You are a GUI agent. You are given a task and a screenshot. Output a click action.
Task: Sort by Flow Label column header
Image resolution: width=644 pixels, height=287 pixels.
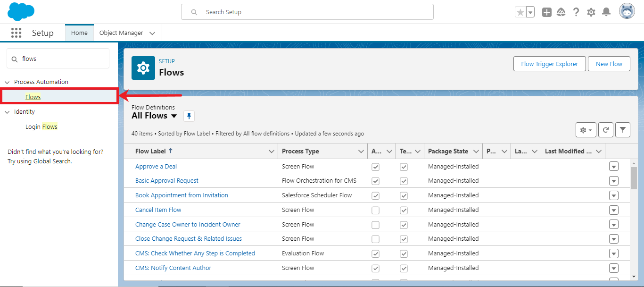pyautogui.click(x=150, y=151)
